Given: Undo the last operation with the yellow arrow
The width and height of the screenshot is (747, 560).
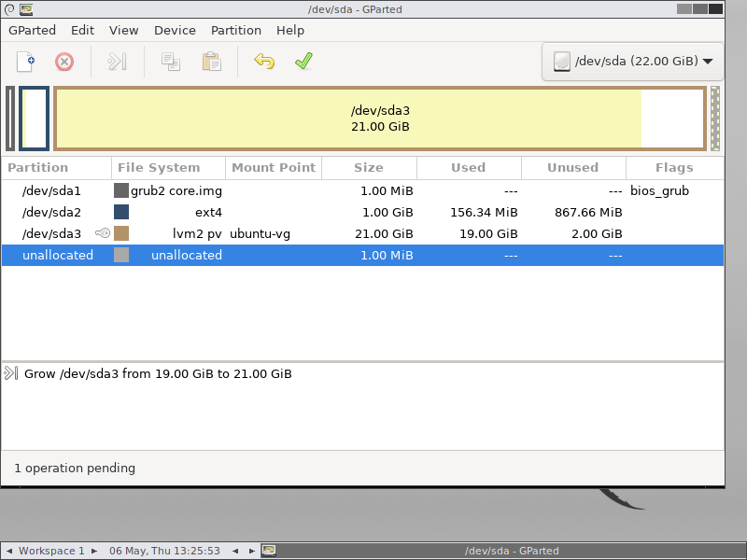Looking at the screenshot, I should (x=264, y=62).
